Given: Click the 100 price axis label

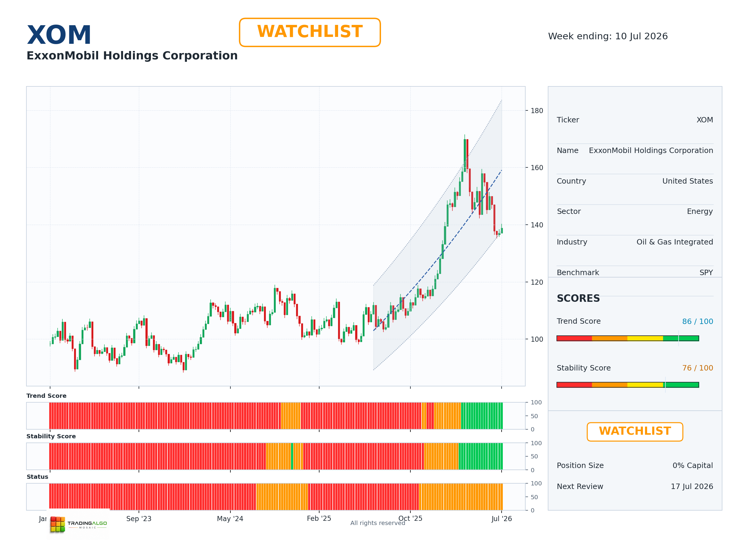Looking at the screenshot, I should point(537,340).
